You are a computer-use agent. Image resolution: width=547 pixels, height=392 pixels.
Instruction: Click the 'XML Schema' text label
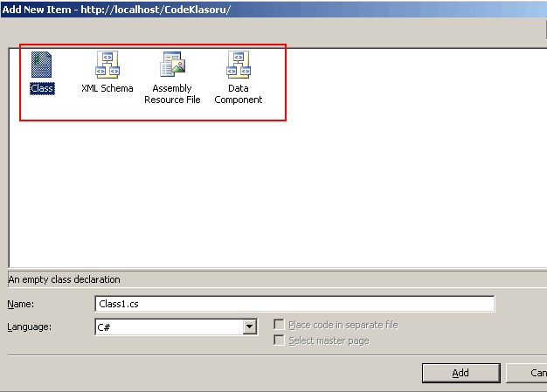(x=107, y=88)
